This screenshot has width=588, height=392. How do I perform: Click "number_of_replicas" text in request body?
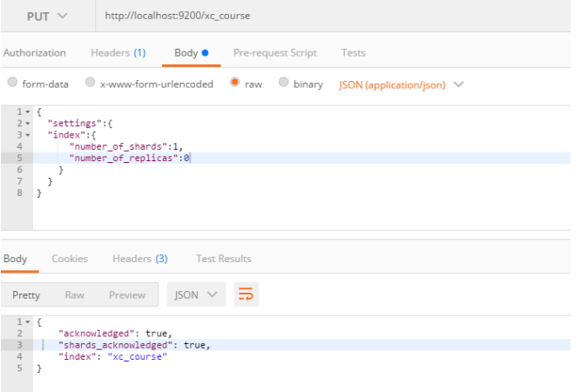[124, 158]
